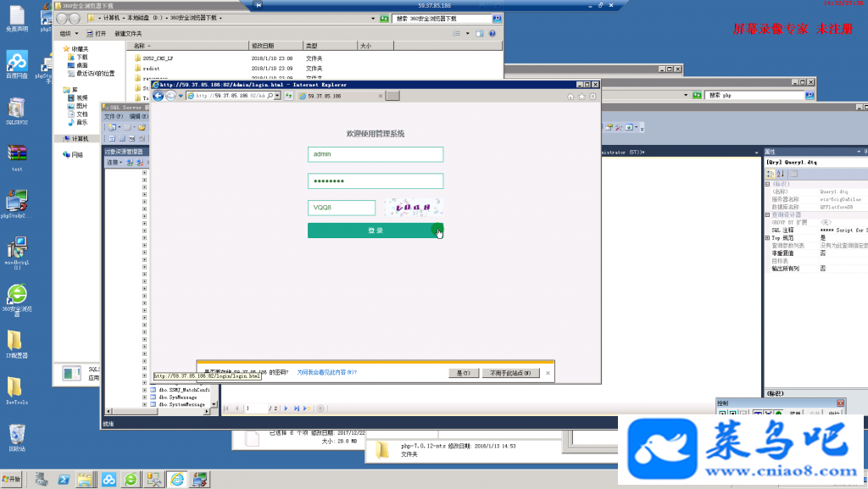Screen dimensions: 868x489
Task: Open the 图片 library in Explorer sidebar
Action: [77, 106]
